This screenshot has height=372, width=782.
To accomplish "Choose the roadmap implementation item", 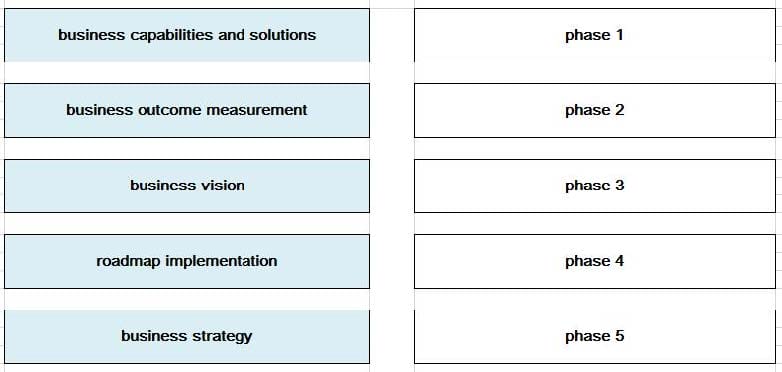I will (x=187, y=261).
